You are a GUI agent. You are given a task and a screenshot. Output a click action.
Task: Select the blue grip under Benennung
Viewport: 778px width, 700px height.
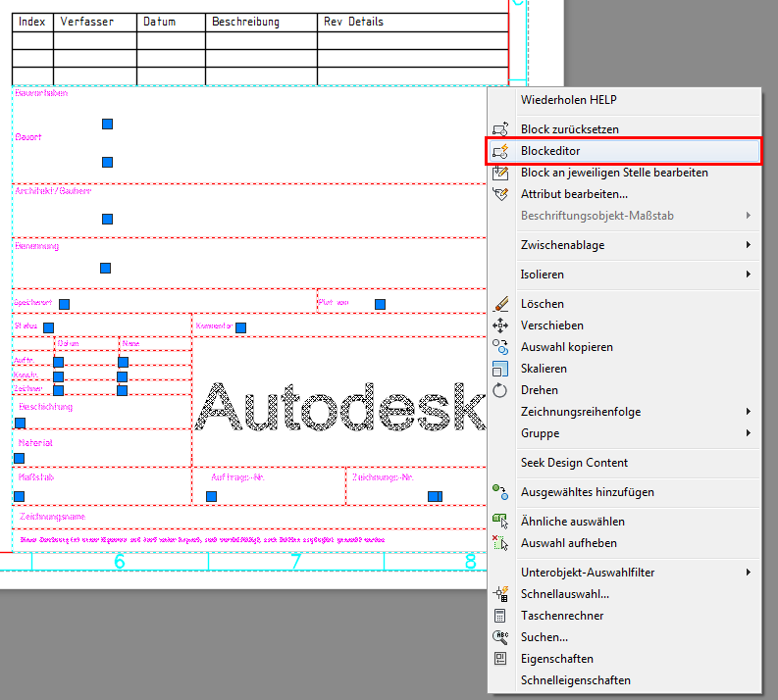[106, 269]
